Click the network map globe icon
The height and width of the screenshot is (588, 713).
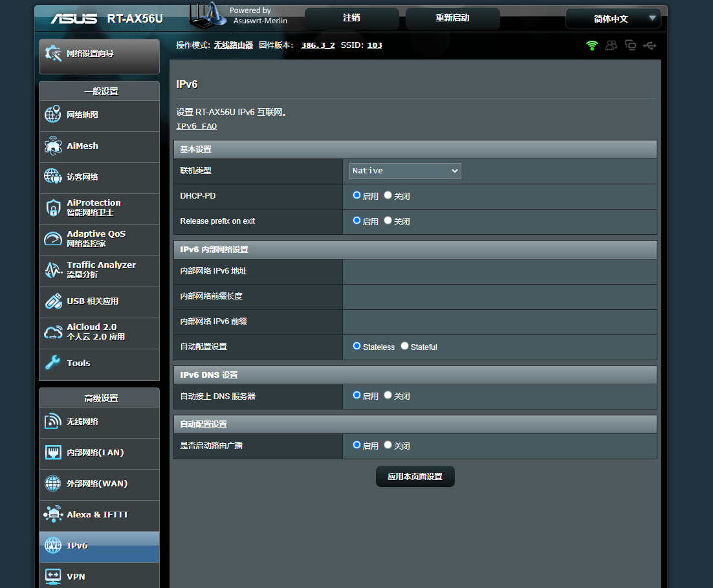[x=53, y=115]
